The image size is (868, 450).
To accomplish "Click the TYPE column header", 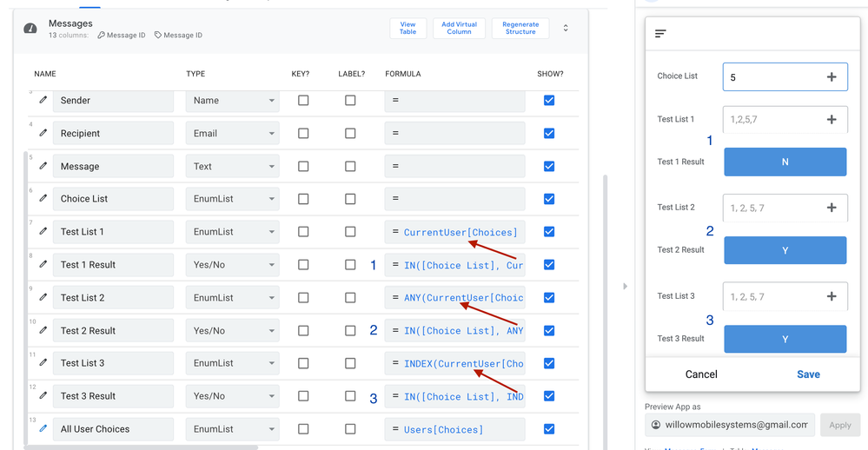I will pos(195,74).
